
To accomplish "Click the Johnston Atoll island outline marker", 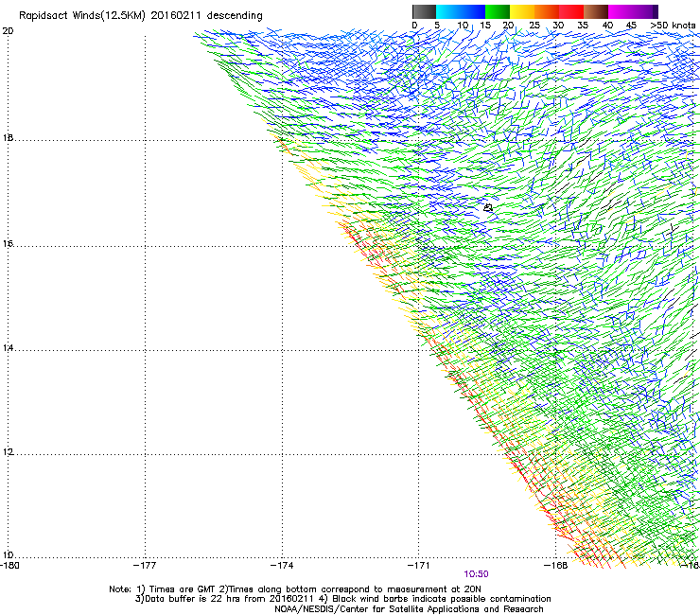I will [488, 207].
